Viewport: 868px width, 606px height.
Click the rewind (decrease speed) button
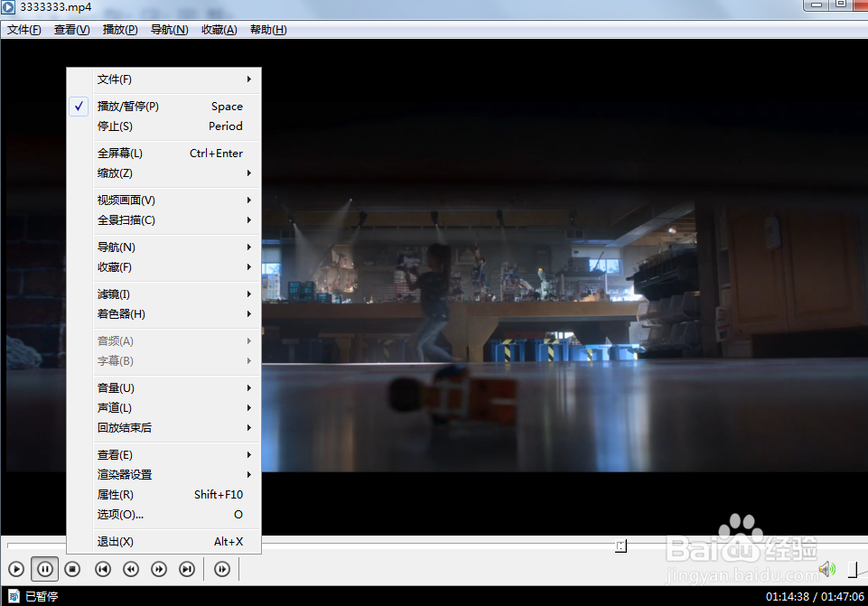(131, 569)
